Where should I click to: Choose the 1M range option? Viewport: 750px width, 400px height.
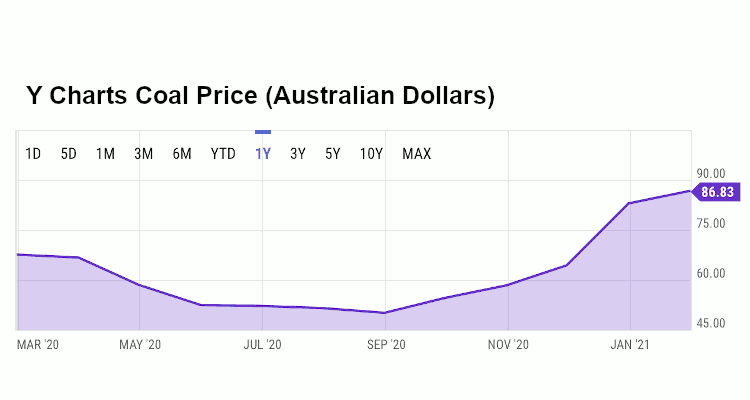coord(105,154)
